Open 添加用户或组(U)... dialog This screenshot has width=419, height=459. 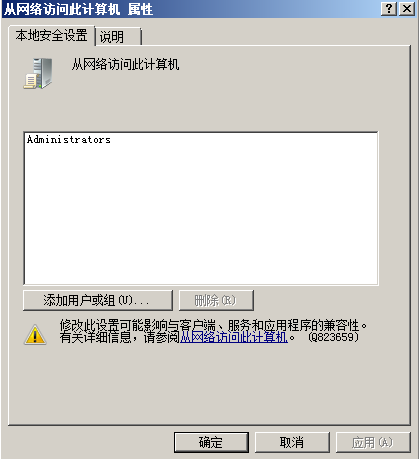point(98,300)
